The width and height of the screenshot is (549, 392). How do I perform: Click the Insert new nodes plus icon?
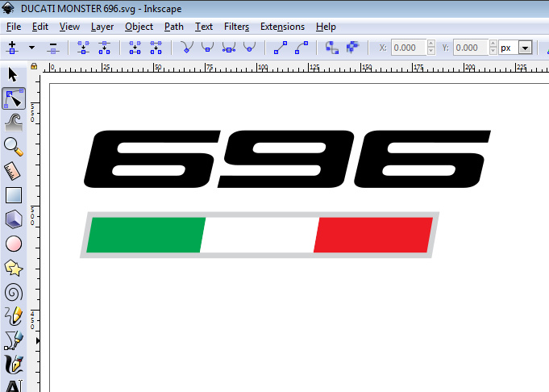12,48
